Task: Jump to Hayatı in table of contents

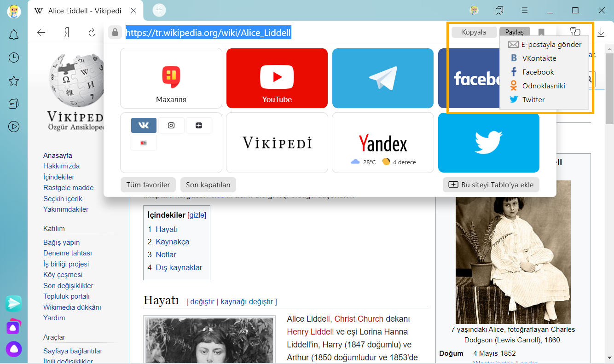Action: 167,229
